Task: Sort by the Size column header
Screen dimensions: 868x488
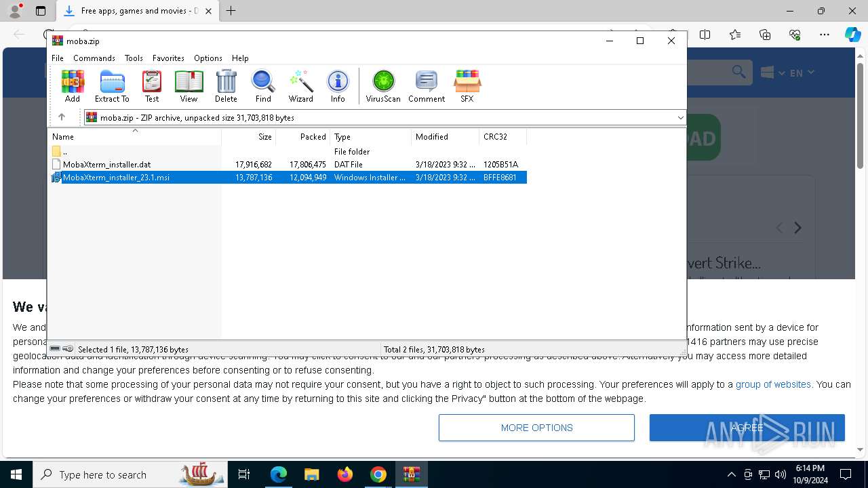Action: click(x=249, y=137)
